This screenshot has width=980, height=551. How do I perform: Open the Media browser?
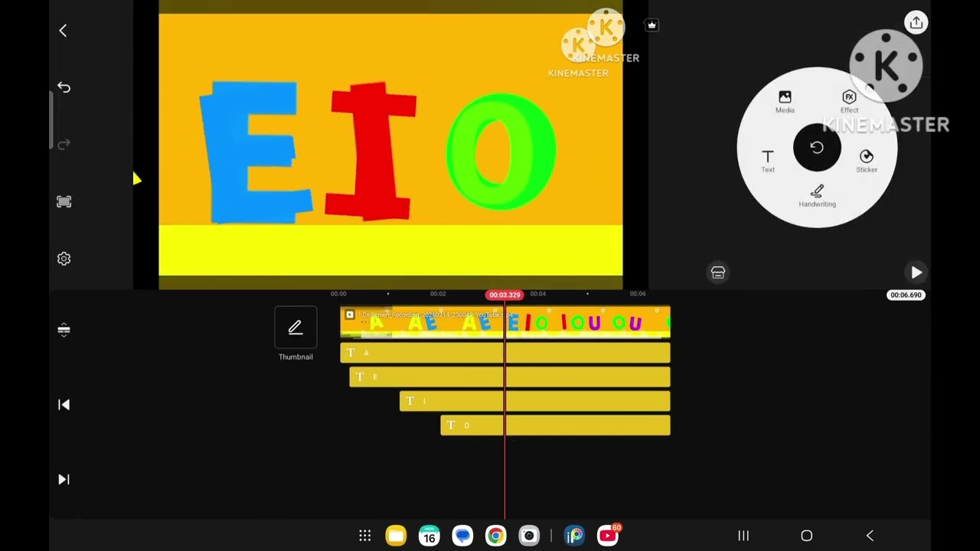[x=785, y=102]
